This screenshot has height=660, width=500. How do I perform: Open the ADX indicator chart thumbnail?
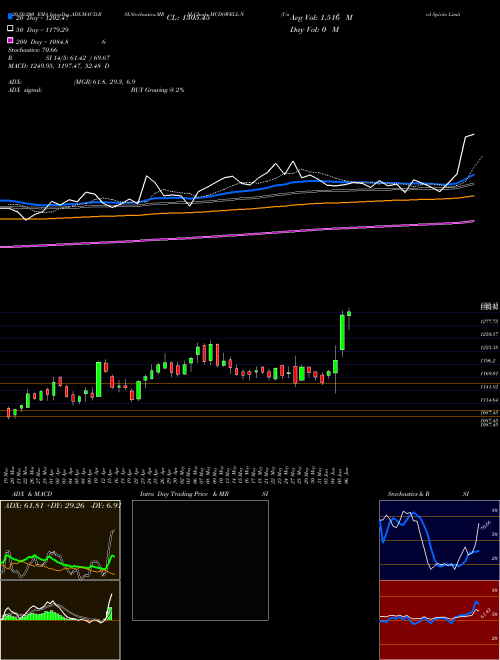60,540
